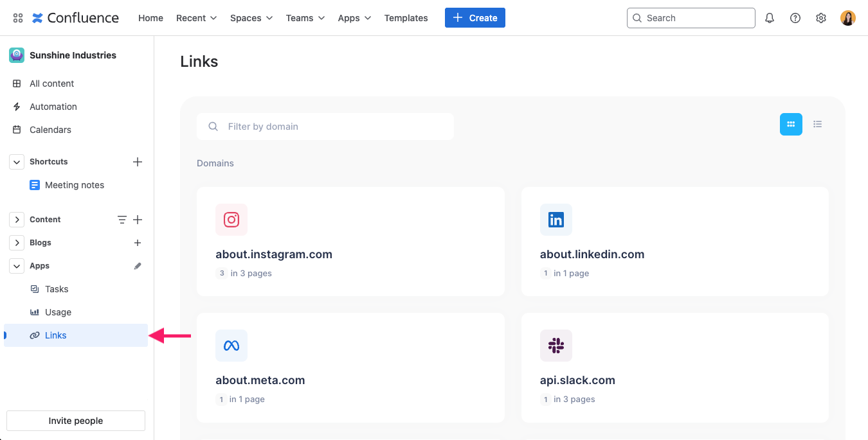Toggle grid view for domains
This screenshot has height=440, width=868.
tap(791, 124)
